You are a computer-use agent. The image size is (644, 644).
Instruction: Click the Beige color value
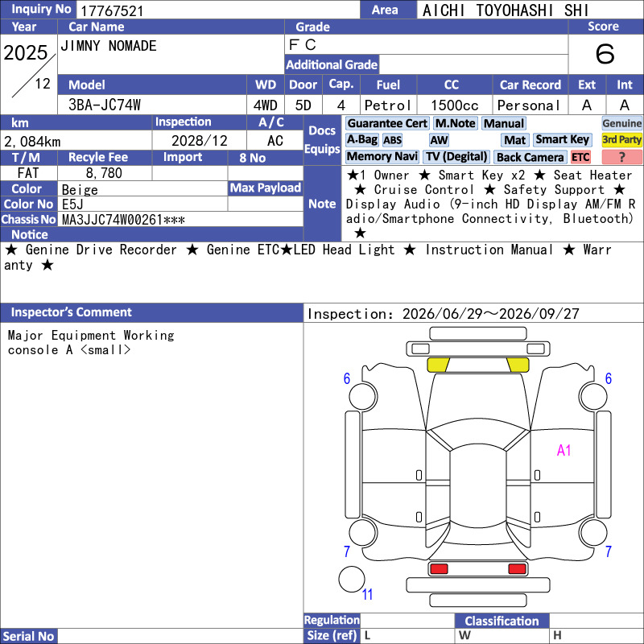click(x=80, y=190)
